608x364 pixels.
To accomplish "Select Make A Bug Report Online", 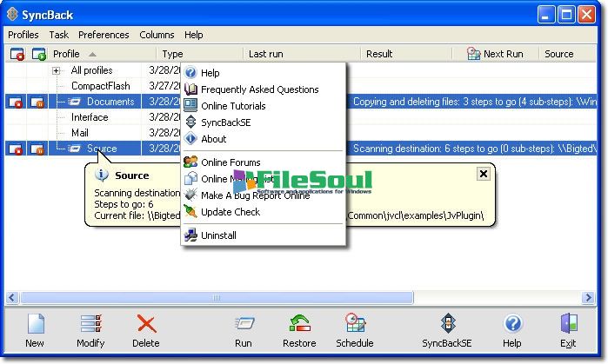I will (264, 195).
